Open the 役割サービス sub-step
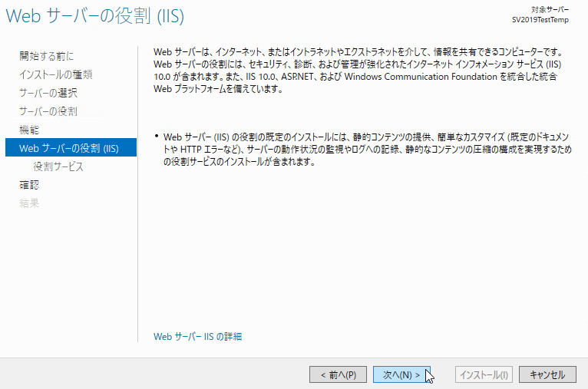Viewport: 588px width, 389px height. 58,166
